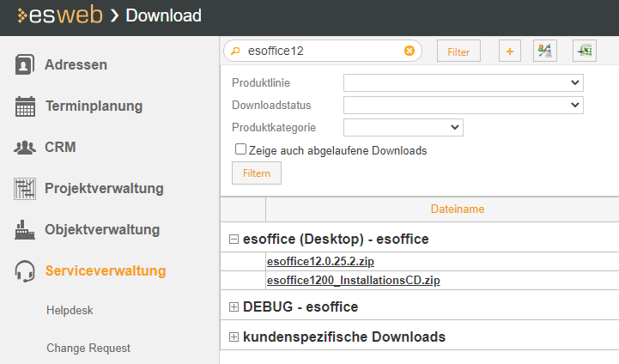Open the Terminplanung calendar icon

click(25, 106)
